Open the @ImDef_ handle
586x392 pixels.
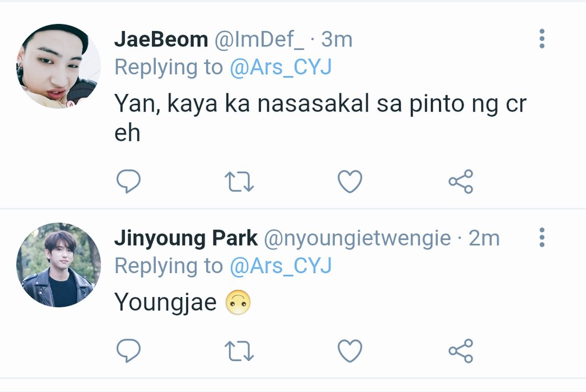click(x=259, y=39)
